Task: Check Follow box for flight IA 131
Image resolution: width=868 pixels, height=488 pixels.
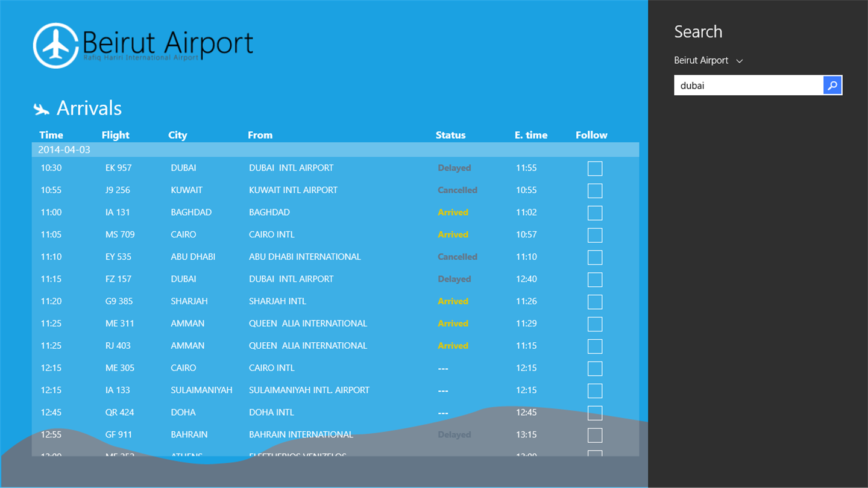Action: 595,213
